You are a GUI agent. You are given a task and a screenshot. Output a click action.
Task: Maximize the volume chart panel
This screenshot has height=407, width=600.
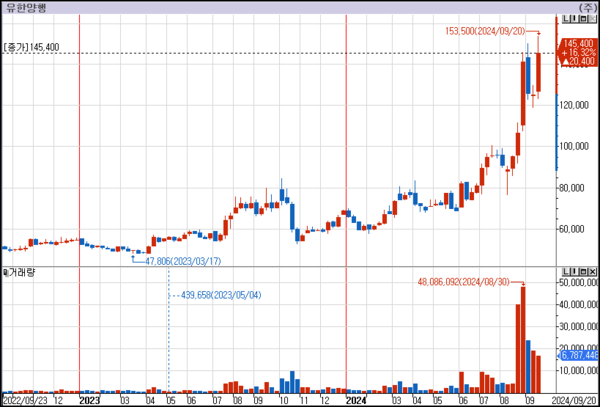[582, 272]
